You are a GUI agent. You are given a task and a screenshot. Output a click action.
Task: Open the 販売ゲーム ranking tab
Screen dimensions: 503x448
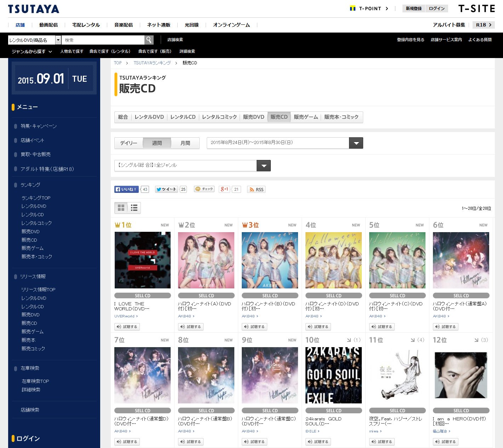pyautogui.click(x=306, y=117)
